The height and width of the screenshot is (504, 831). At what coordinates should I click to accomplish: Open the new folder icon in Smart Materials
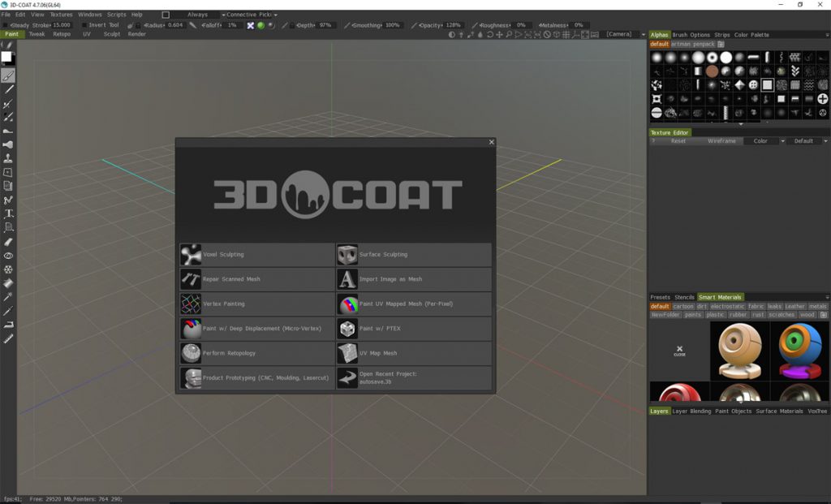pos(824,315)
